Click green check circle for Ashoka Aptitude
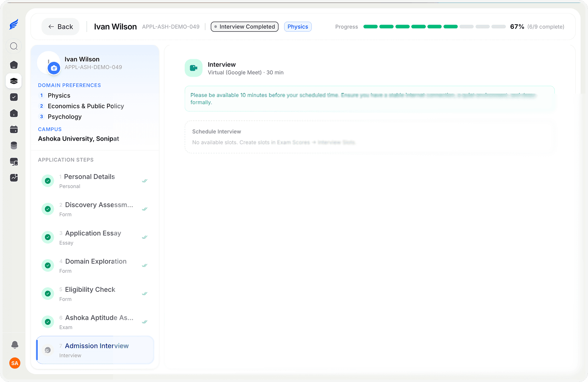The width and height of the screenshot is (588, 382). [48, 322]
